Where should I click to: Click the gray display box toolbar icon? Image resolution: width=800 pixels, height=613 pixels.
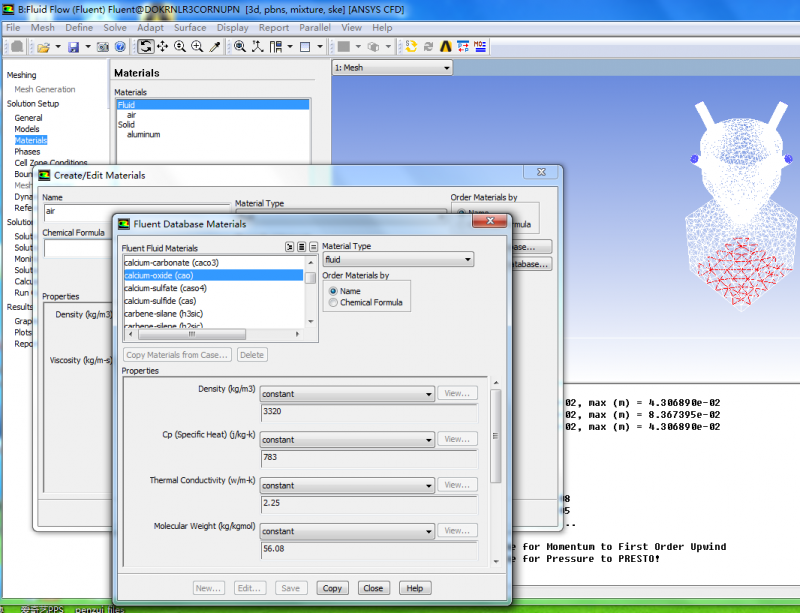(x=344, y=47)
